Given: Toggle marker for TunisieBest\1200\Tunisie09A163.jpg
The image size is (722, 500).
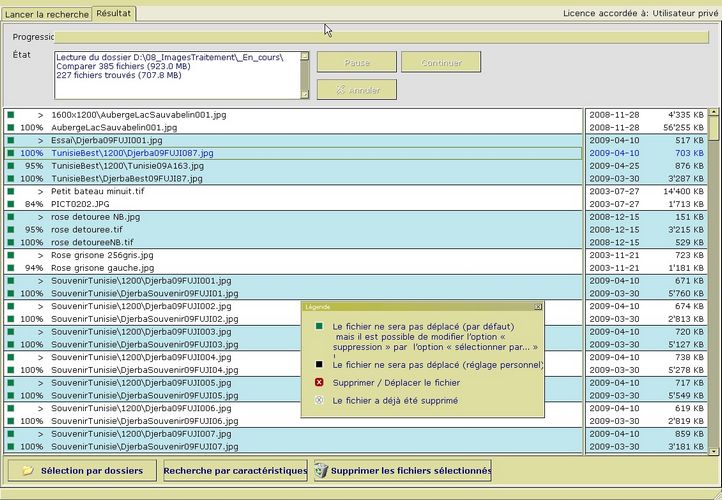Looking at the screenshot, I should tap(11, 166).
